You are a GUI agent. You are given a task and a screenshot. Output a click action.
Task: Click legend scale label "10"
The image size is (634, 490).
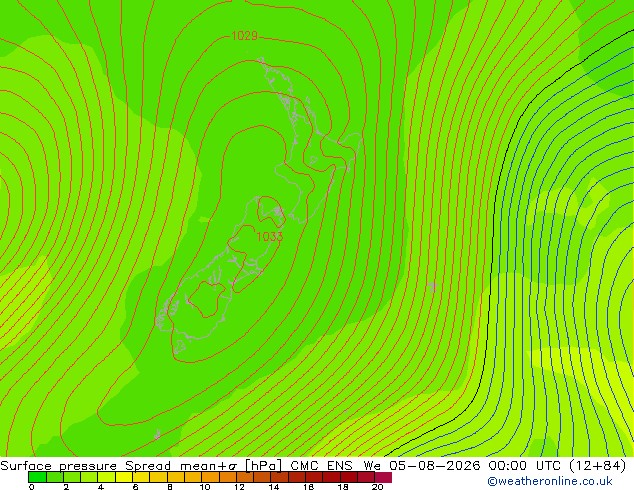(x=205, y=487)
